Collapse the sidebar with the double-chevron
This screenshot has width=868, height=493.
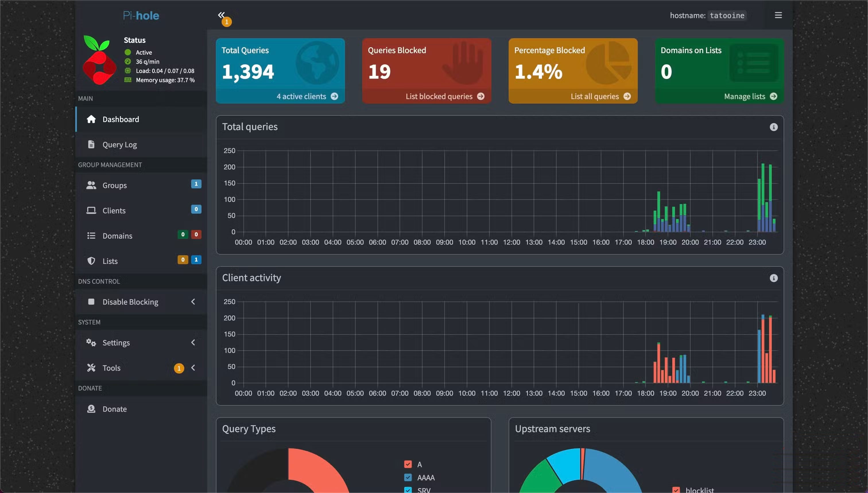click(x=221, y=15)
